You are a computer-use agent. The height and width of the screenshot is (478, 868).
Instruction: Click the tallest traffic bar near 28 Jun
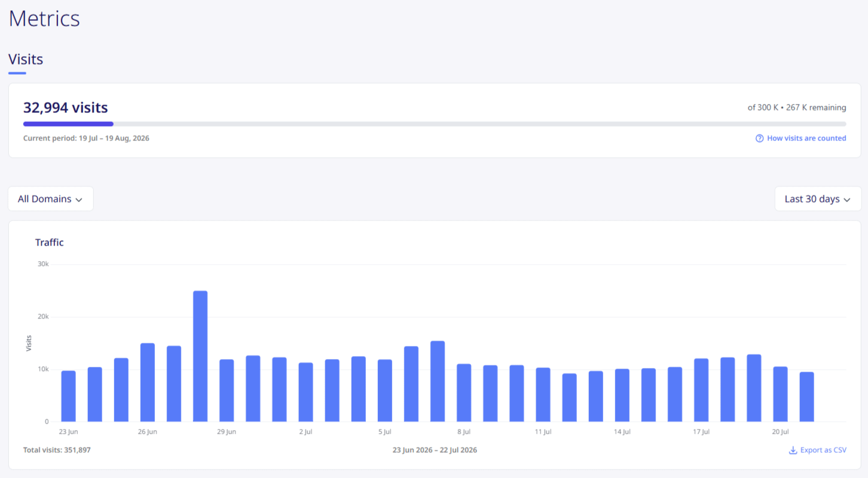pyautogui.click(x=200, y=356)
